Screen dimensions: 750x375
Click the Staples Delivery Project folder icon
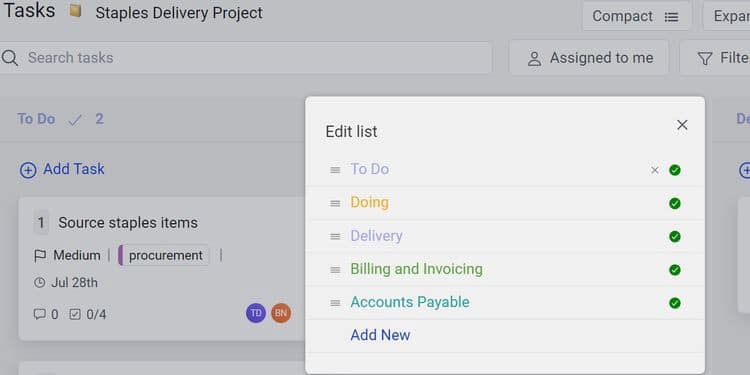75,11
